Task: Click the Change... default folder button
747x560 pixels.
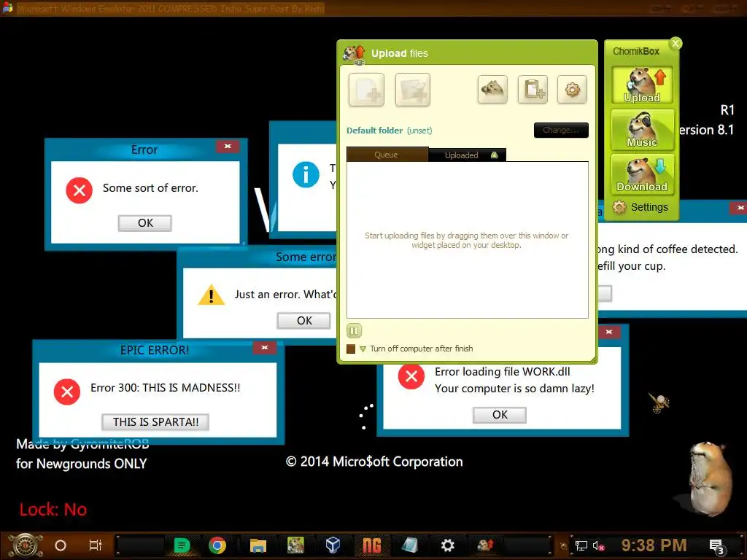Action: click(x=561, y=130)
